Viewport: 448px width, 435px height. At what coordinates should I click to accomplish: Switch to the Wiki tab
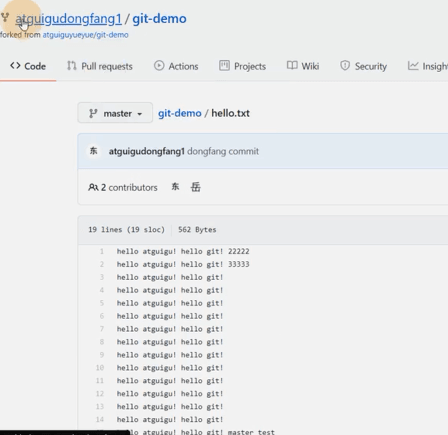point(303,66)
